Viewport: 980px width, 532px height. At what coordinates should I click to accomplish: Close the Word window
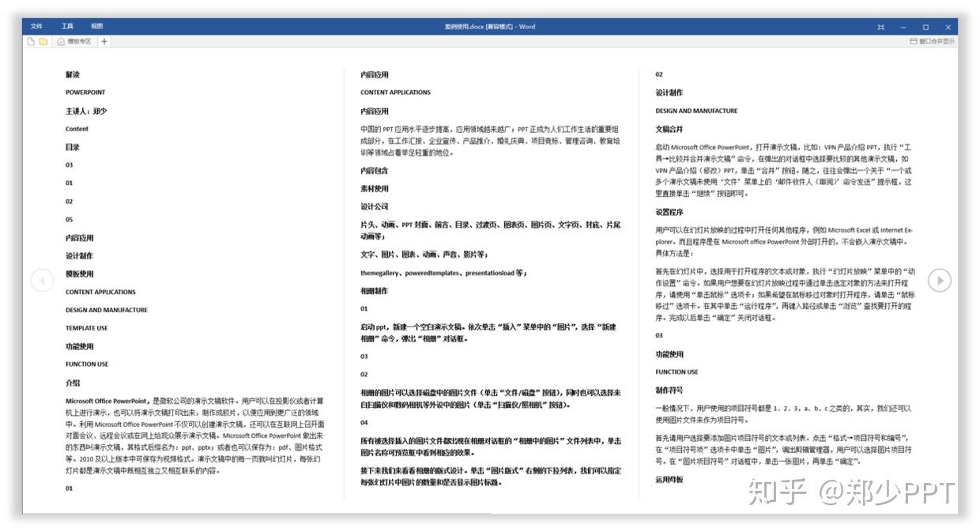[x=948, y=27]
